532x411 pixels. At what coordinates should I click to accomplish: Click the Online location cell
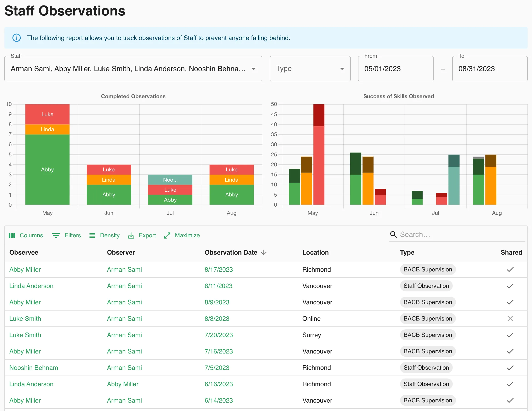tap(311, 319)
